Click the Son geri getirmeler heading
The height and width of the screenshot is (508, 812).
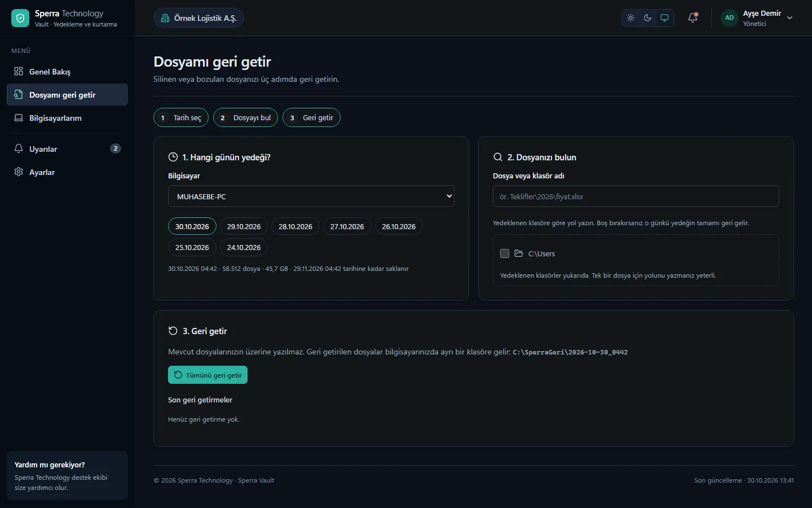pyautogui.click(x=200, y=400)
